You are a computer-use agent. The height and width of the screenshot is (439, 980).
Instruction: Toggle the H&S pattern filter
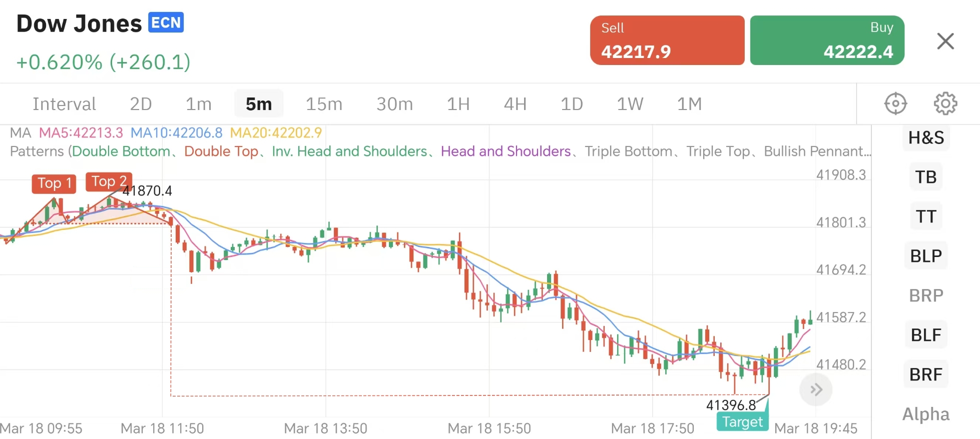(926, 137)
